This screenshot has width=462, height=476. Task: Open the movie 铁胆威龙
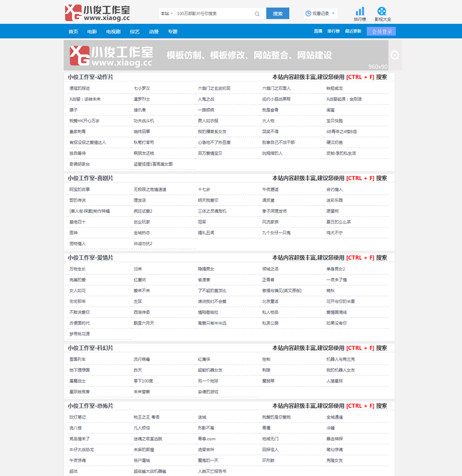[334, 88]
